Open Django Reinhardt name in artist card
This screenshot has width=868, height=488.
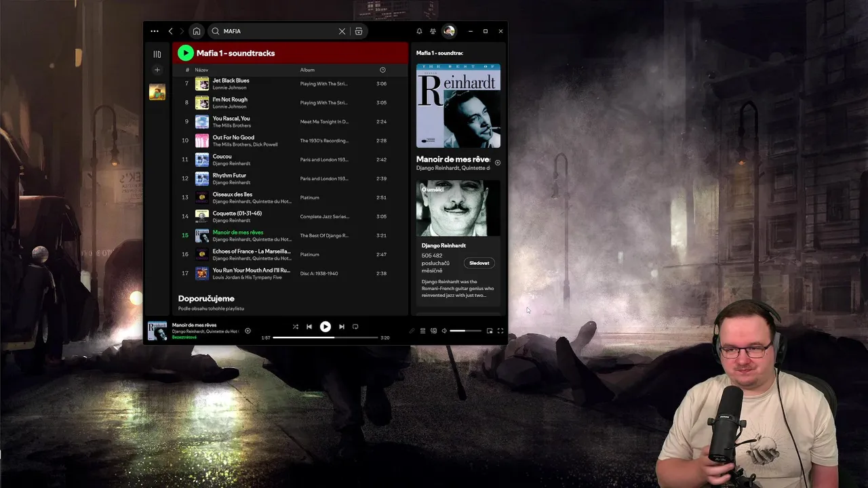443,245
